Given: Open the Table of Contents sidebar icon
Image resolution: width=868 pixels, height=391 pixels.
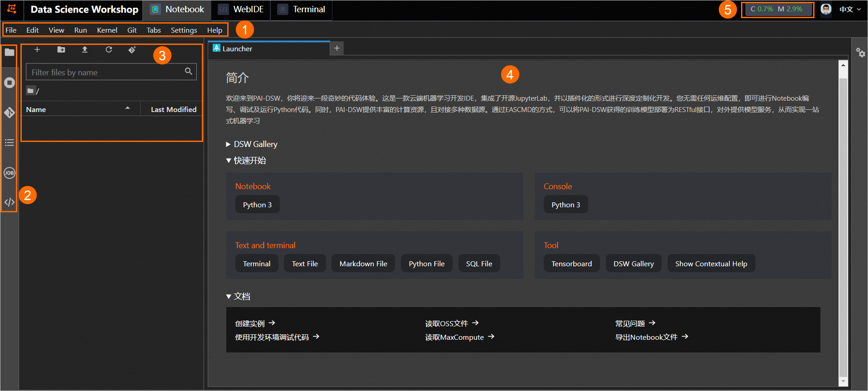Looking at the screenshot, I should click(10, 143).
